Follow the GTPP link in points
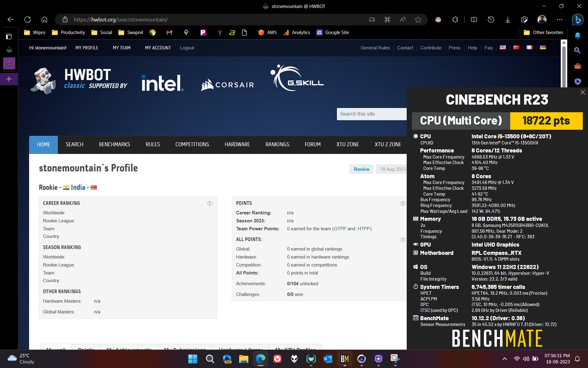588x368 pixels. (340, 229)
